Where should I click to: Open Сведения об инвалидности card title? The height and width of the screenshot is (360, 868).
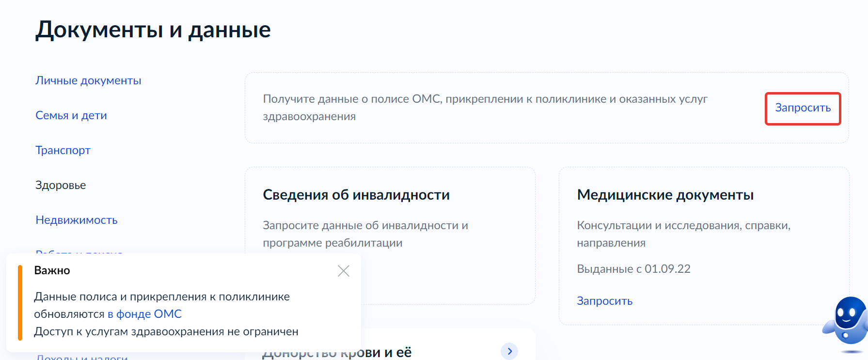(356, 195)
